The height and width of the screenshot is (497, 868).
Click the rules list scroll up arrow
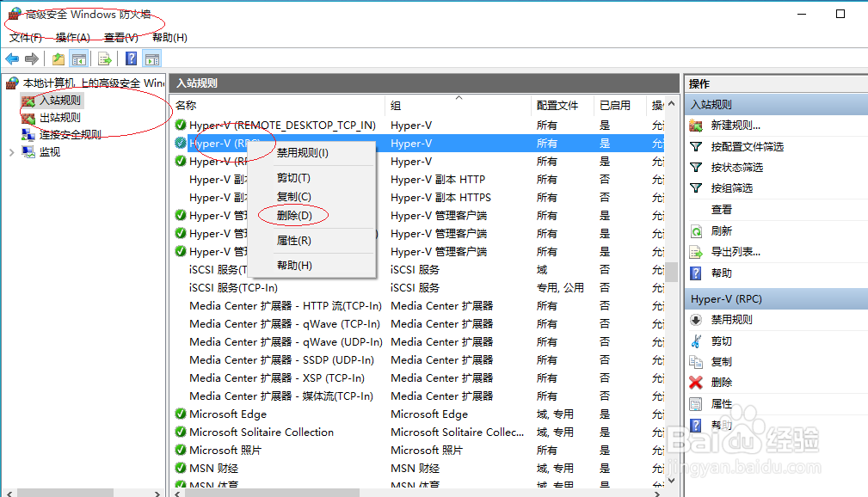(x=672, y=103)
